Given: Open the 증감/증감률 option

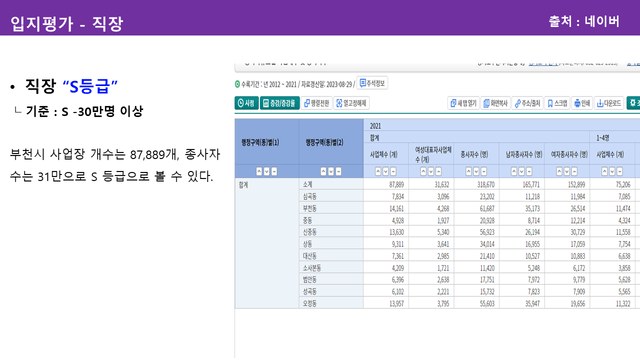Looking at the screenshot, I should pyautogui.click(x=280, y=103).
